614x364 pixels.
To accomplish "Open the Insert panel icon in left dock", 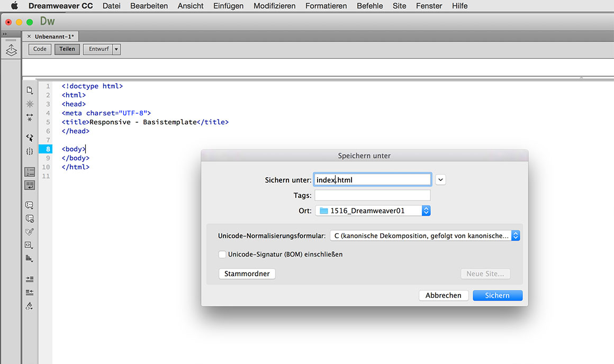I will pyautogui.click(x=11, y=50).
